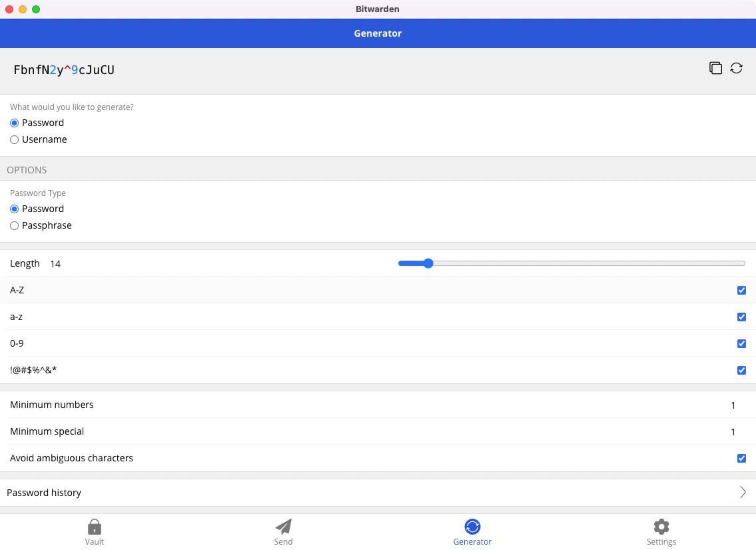Open the Vault tab

tap(95, 532)
